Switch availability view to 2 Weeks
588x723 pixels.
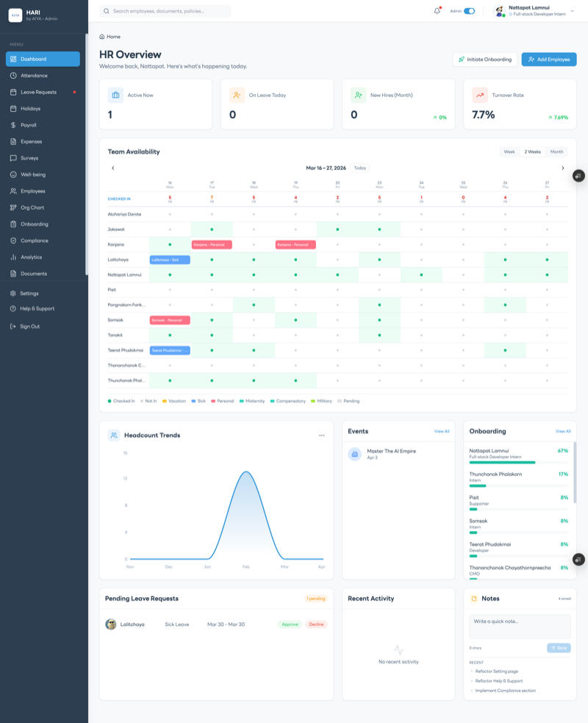click(x=532, y=152)
